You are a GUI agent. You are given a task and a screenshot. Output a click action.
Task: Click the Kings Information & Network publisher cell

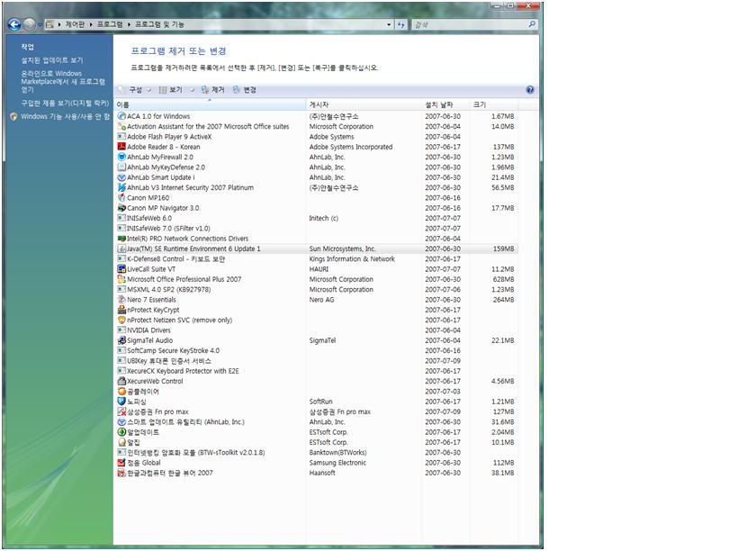[352, 259]
